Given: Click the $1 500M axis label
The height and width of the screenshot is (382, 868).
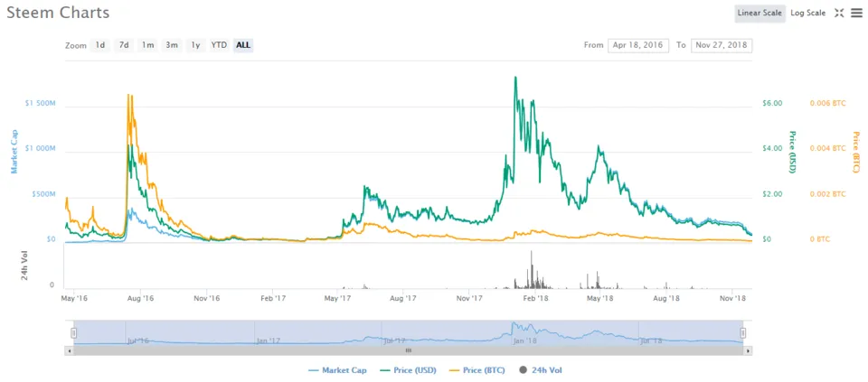Looking at the screenshot, I should pyautogui.click(x=41, y=103).
